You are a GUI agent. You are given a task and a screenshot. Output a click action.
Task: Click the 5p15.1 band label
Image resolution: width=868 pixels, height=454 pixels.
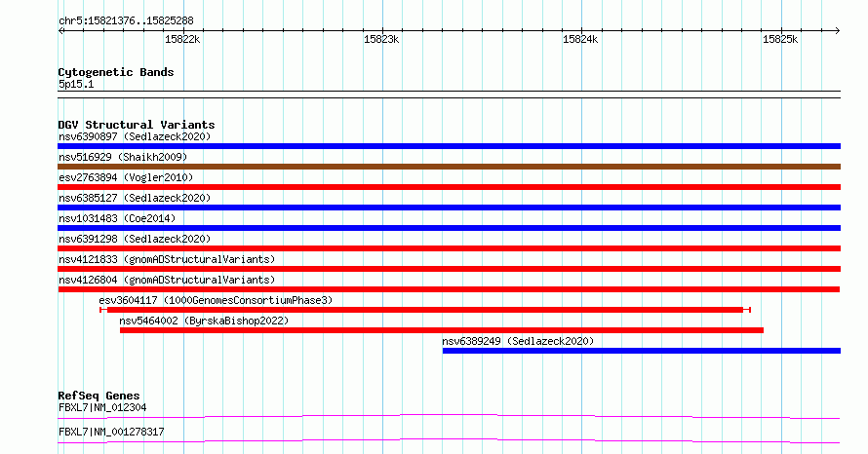click(76, 84)
